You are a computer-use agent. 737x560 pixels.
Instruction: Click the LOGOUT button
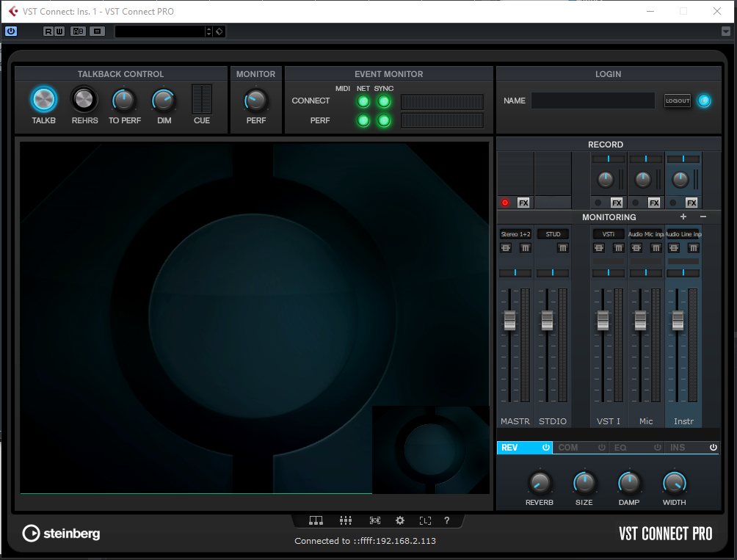(x=678, y=101)
